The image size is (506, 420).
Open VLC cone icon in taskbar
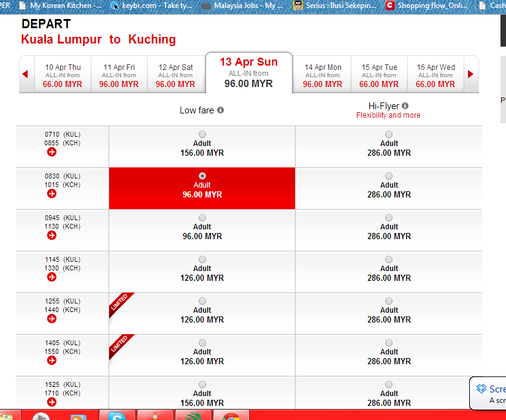click(x=155, y=416)
